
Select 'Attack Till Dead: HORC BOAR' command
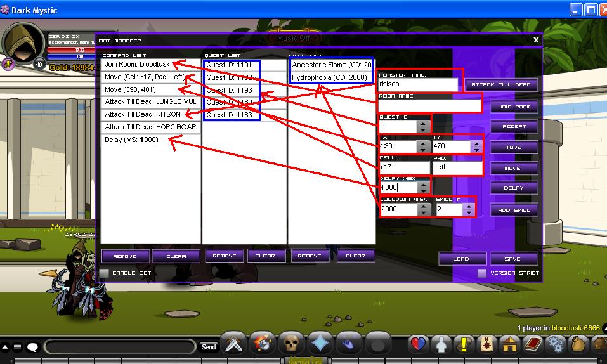pyautogui.click(x=150, y=127)
